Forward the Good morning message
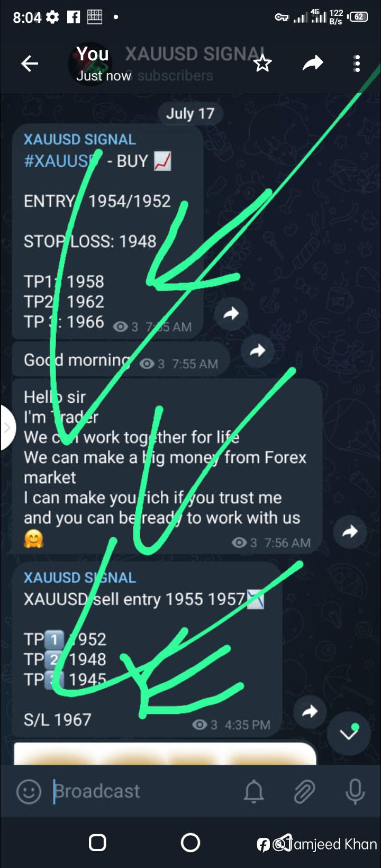Image resolution: width=381 pixels, height=868 pixels. [x=257, y=350]
